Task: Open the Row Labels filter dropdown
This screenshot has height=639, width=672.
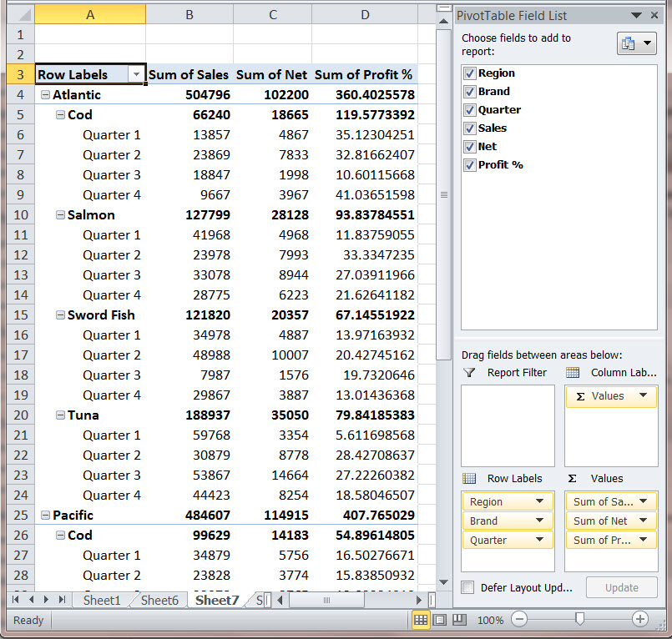Action: coord(136,75)
